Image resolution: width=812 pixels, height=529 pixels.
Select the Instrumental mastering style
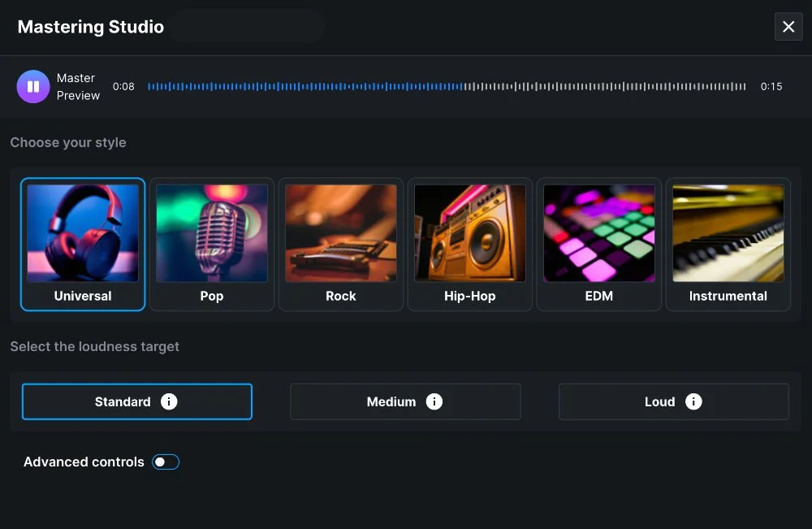tap(728, 244)
